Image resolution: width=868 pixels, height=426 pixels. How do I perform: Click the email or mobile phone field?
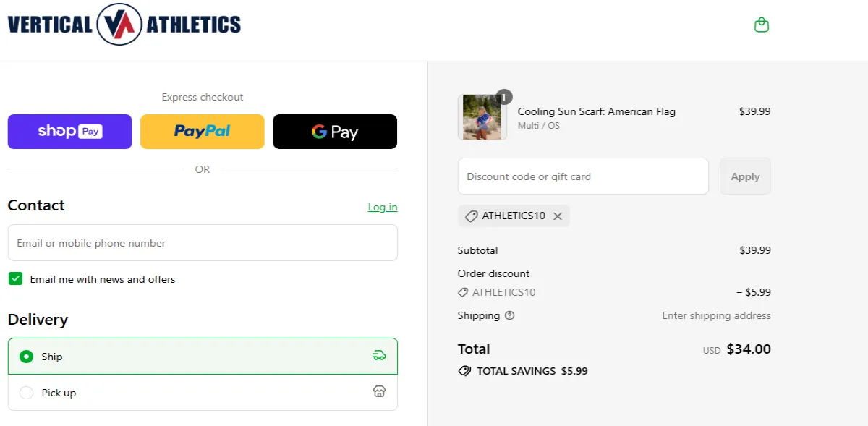coord(203,242)
